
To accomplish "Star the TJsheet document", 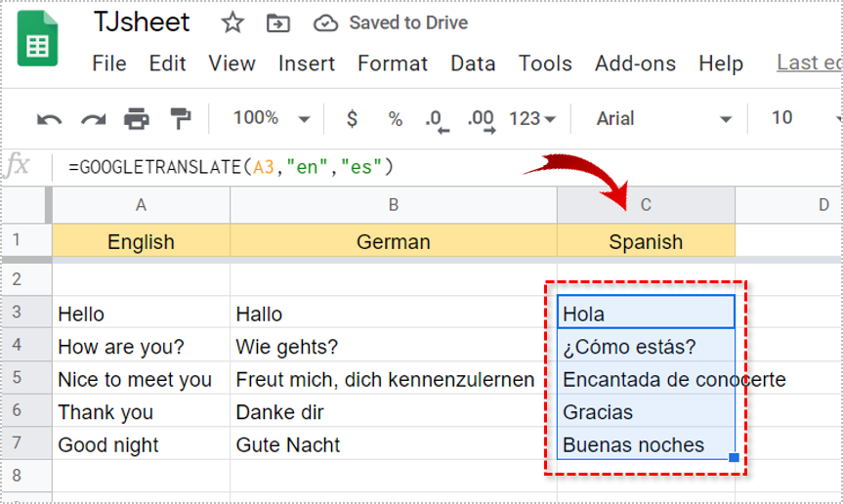I will tap(232, 23).
